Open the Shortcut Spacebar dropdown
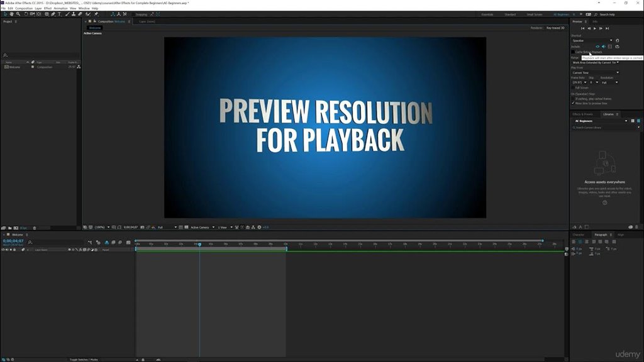The height and width of the screenshot is (362, 644). pos(592,41)
